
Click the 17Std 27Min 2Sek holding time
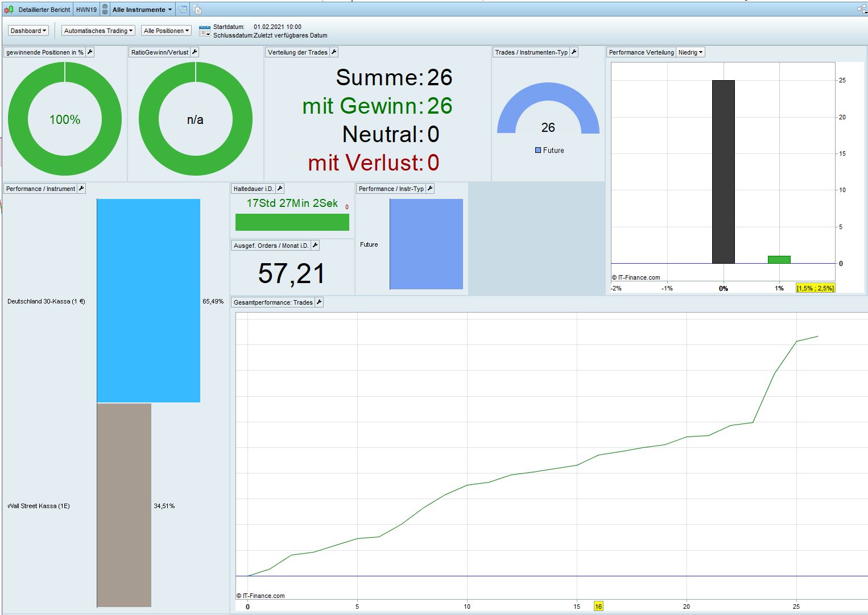292,203
